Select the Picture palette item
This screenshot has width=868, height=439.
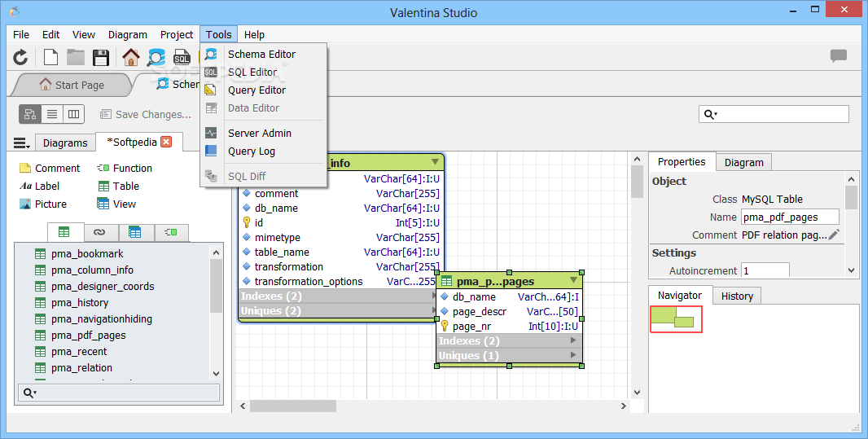pyautogui.click(x=43, y=204)
